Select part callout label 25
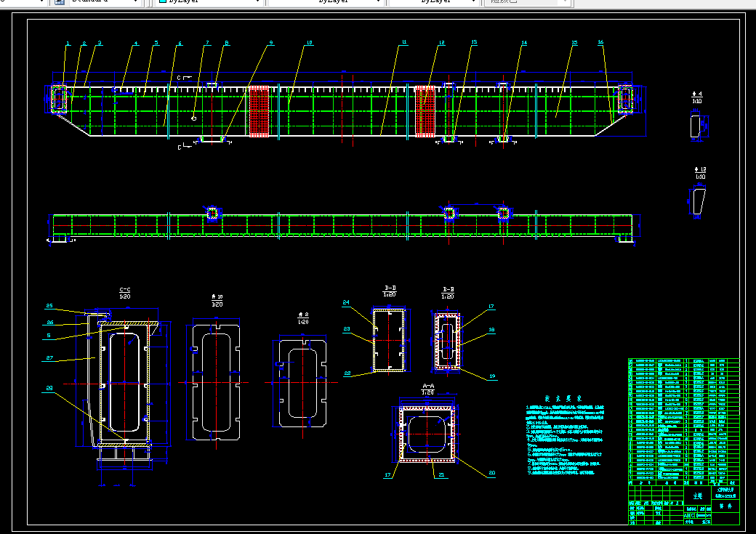 click(49, 306)
